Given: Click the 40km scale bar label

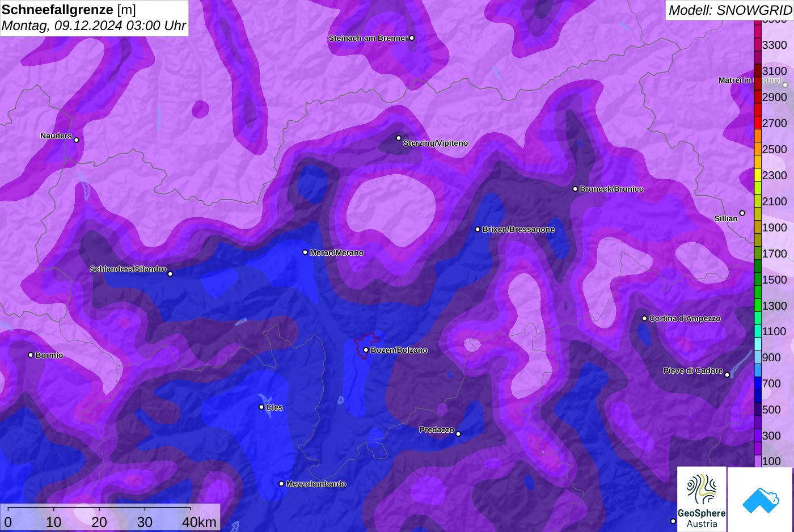Looking at the screenshot, I should [199, 522].
